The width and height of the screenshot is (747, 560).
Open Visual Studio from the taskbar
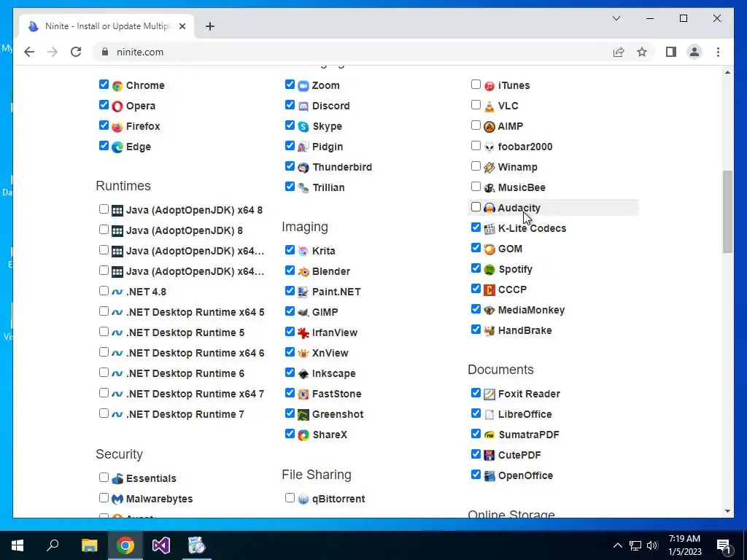(161, 545)
